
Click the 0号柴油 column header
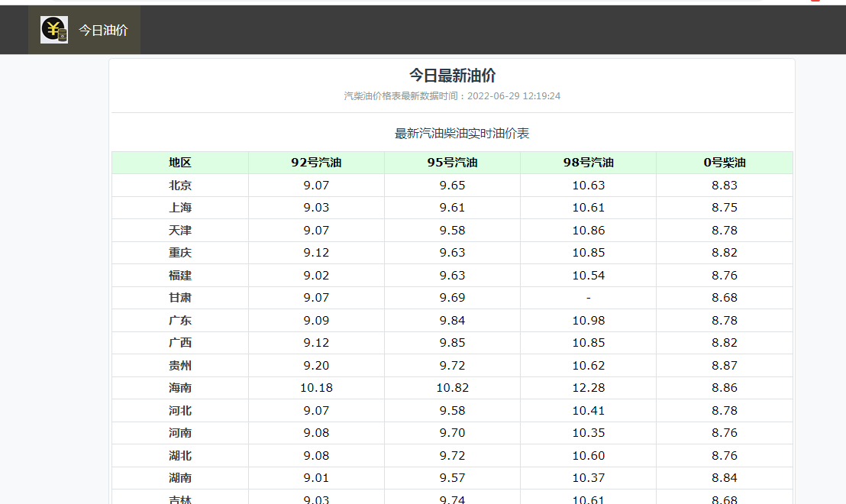pyautogui.click(x=724, y=163)
